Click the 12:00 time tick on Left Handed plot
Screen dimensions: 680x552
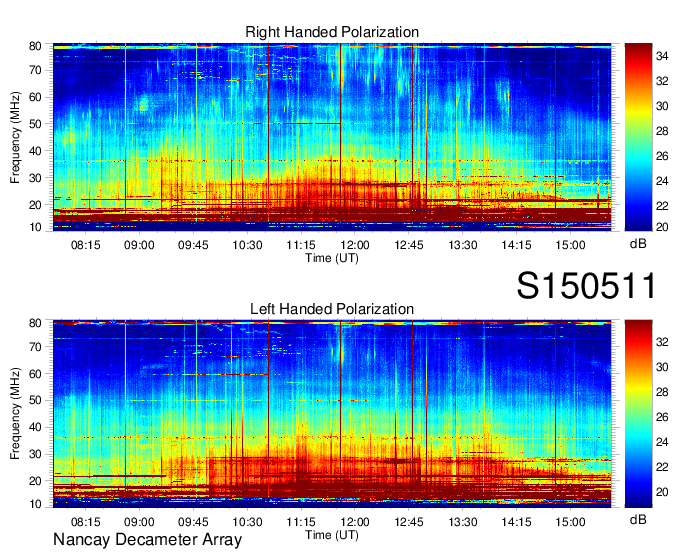[x=355, y=522]
